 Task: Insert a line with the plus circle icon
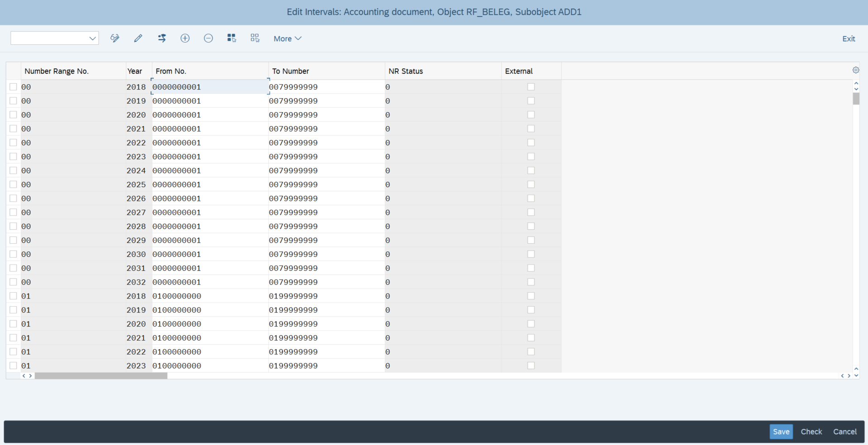coord(185,38)
